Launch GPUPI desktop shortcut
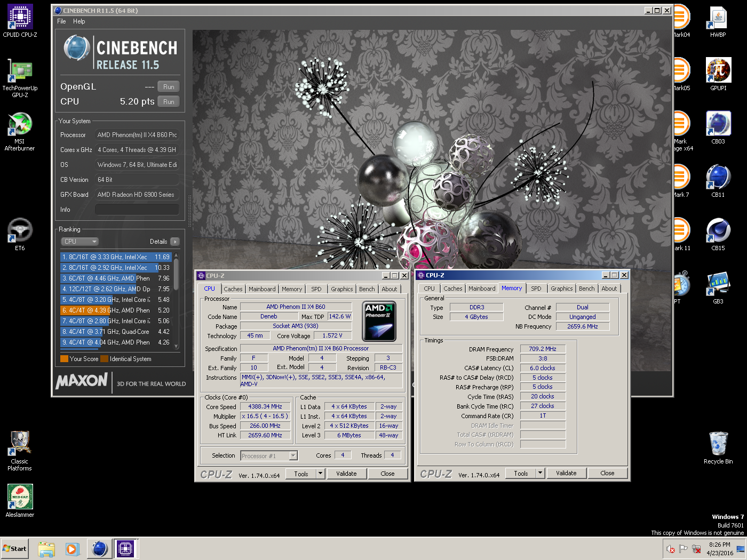747x560 pixels. coord(718,75)
